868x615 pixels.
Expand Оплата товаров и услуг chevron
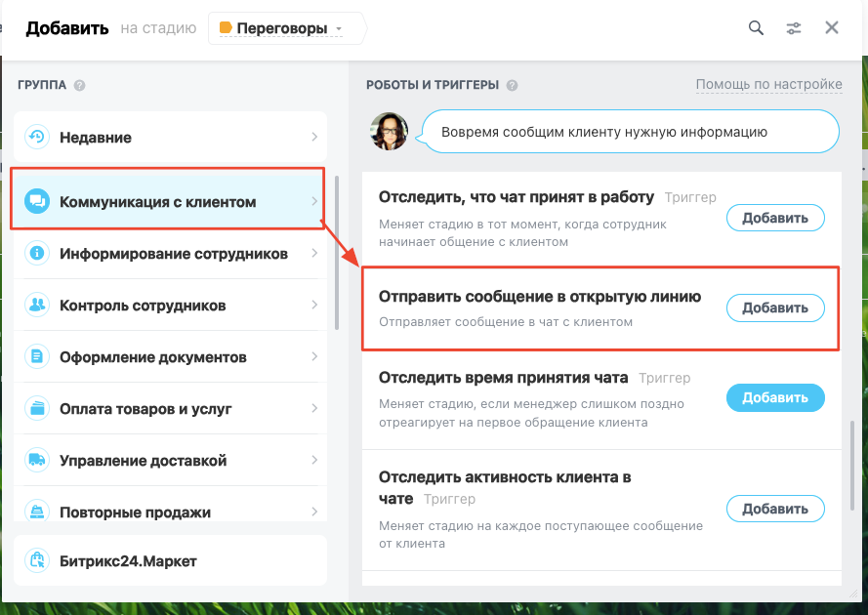314,408
